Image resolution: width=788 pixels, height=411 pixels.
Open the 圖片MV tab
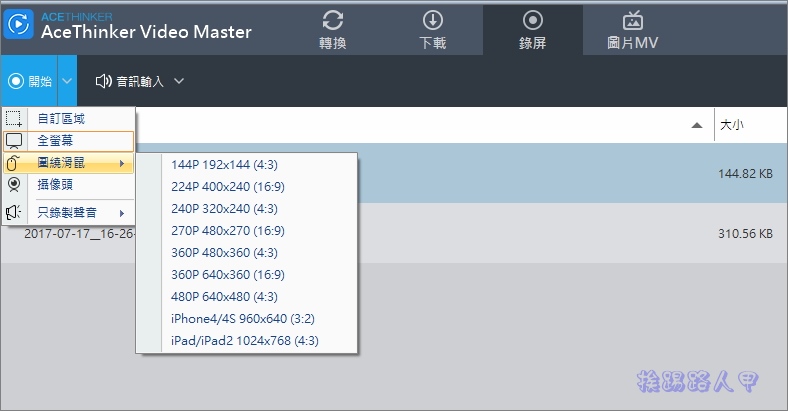coord(632,30)
